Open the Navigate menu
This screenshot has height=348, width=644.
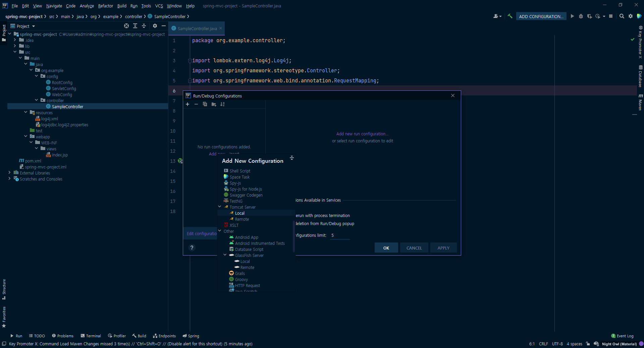click(x=54, y=6)
